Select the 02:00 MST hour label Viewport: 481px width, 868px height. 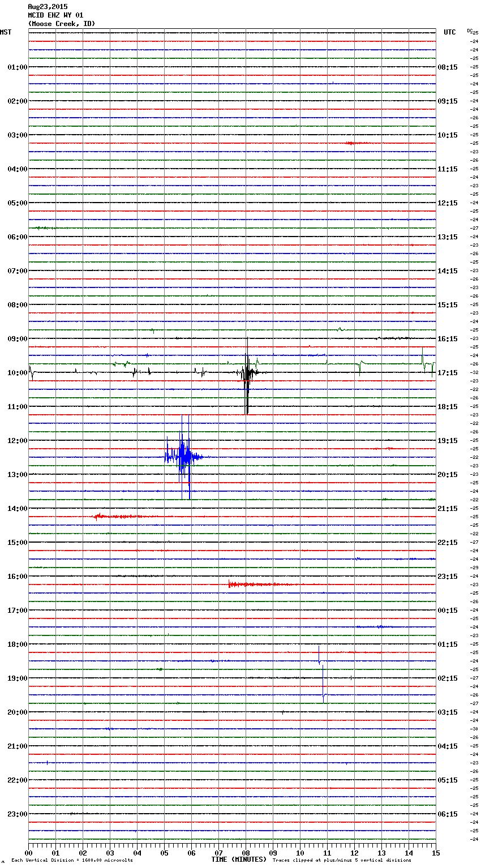click(x=17, y=101)
